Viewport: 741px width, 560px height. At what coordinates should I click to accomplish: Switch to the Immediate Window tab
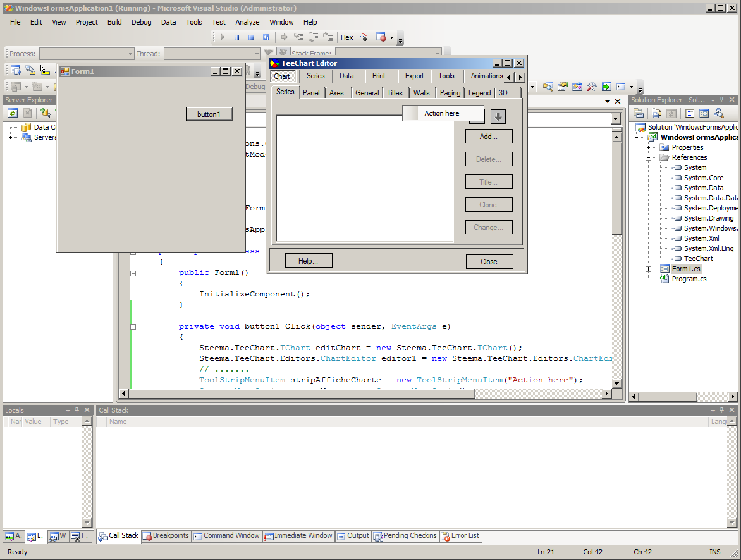coord(298,536)
